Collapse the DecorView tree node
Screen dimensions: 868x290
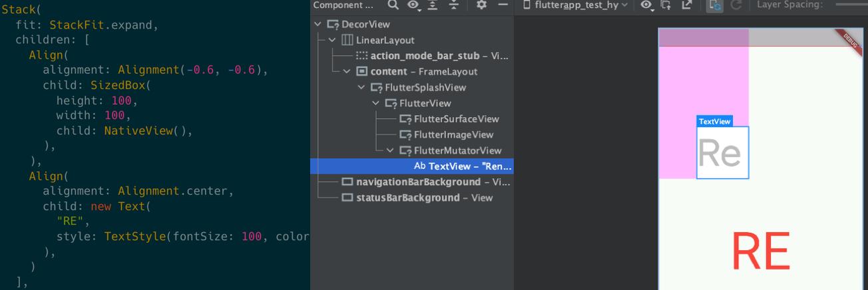tap(318, 25)
